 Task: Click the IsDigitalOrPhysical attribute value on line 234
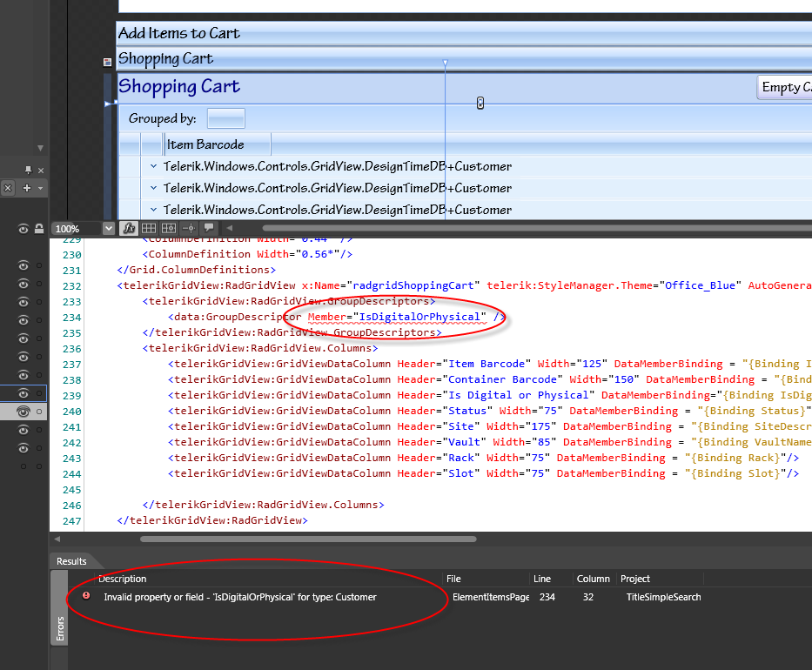coord(419,317)
